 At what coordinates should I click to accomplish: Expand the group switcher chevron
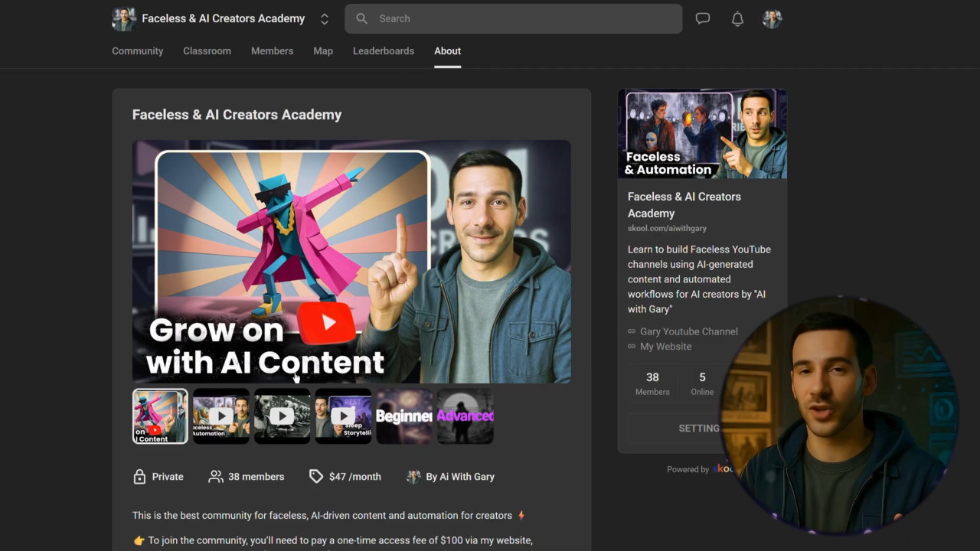pos(325,19)
